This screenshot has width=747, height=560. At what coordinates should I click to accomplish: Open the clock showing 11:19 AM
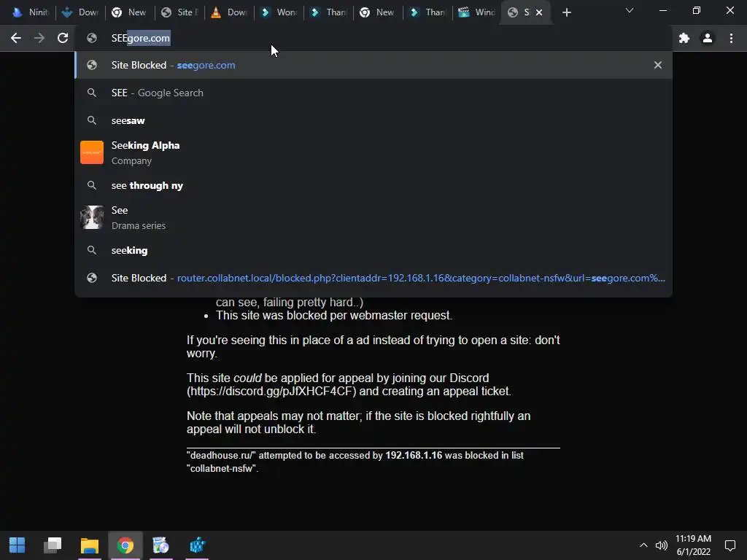coord(693,545)
